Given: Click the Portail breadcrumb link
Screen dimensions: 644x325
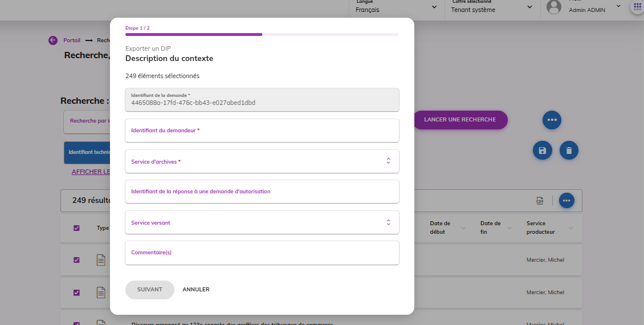Looking at the screenshot, I should pyautogui.click(x=72, y=40).
